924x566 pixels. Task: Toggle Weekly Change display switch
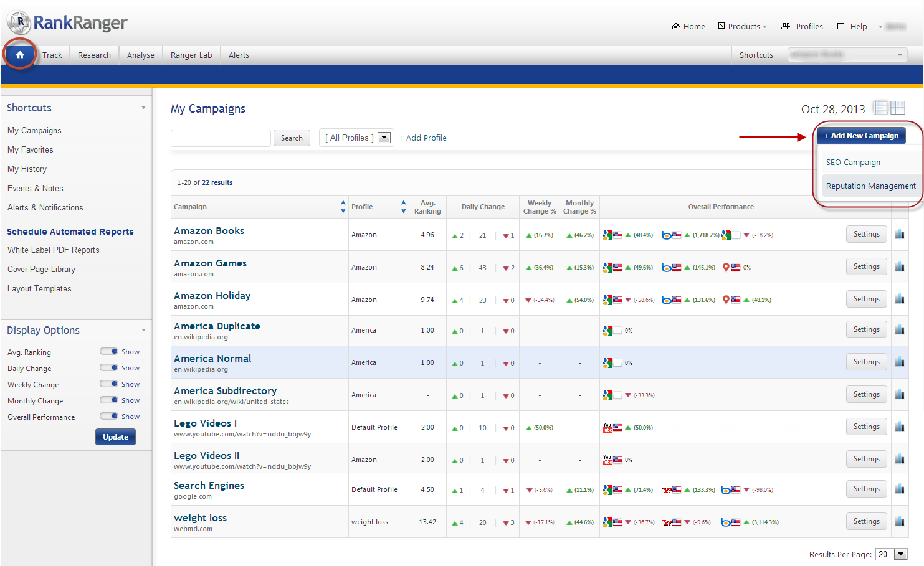pos(109,384)
